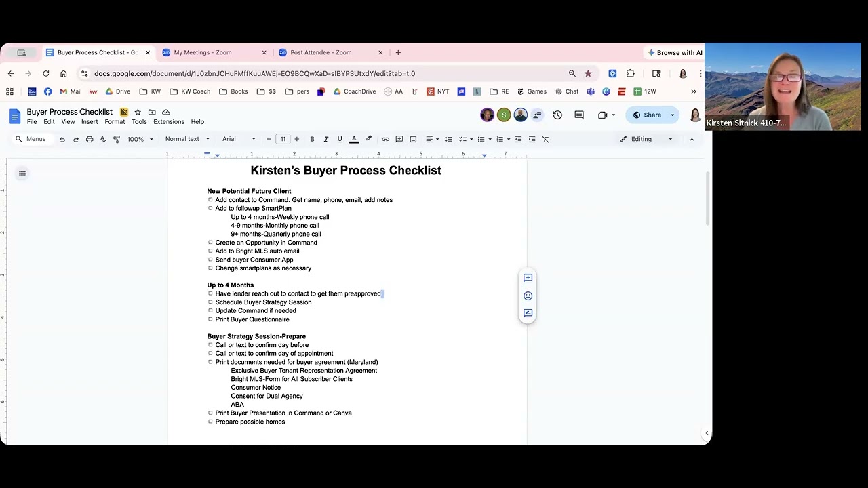Viewport: 868px width, 488px height.
Task: Toggle bold formatting
Action: (312, 139)
